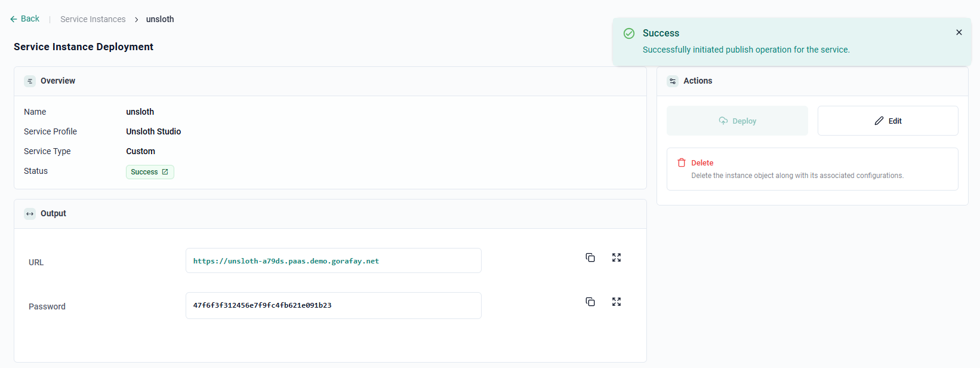The width and height of the screenshot is (980, 368).
Task: Select the Unsloth Studio service profile value
Action: 153,131
